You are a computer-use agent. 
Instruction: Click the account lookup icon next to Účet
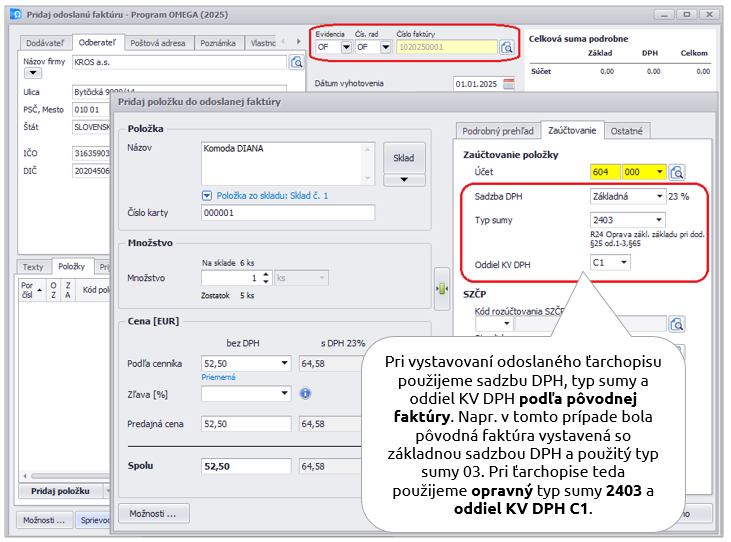tap(677, 172)
